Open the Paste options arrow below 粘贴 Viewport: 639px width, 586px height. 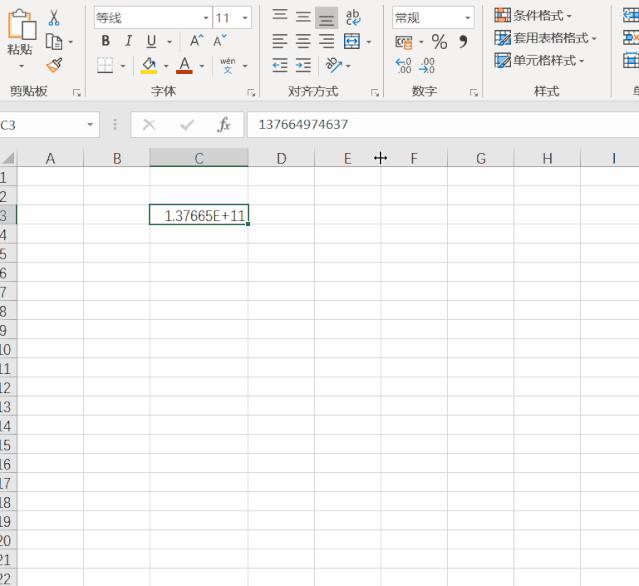(x=21, y=66)
